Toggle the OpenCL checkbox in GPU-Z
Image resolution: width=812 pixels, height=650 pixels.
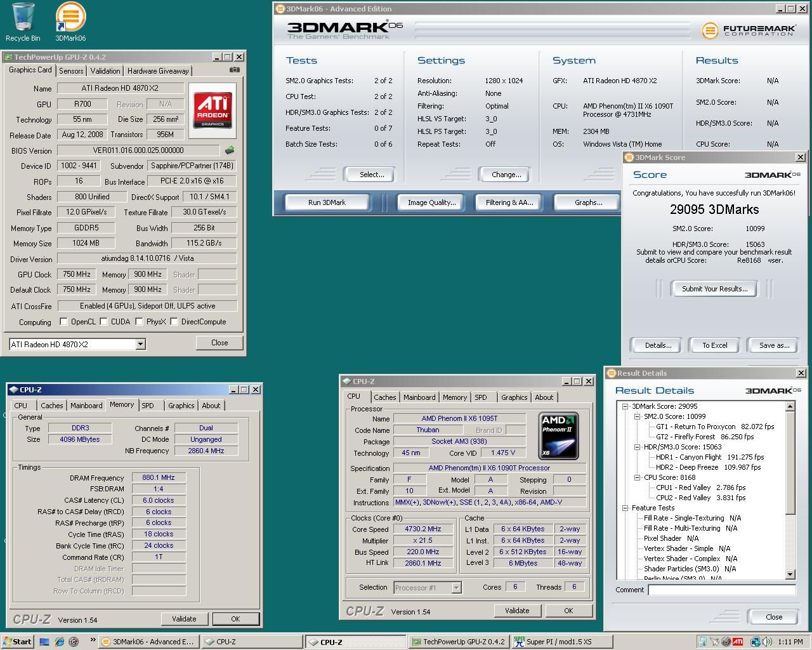click(63, 322)
